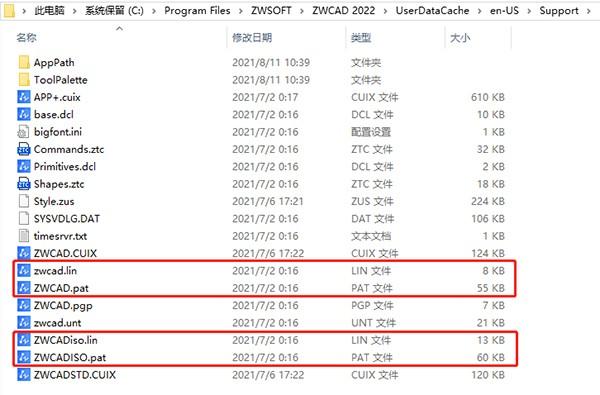Image resolution: width=600 pixels, height=395 pixels.
Task: Select the ZWCAD.pgp file icon
Action: tap(24, 305)
